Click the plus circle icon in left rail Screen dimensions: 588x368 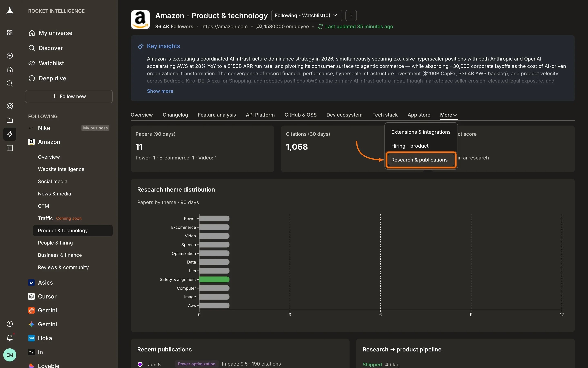coord(10,56)
